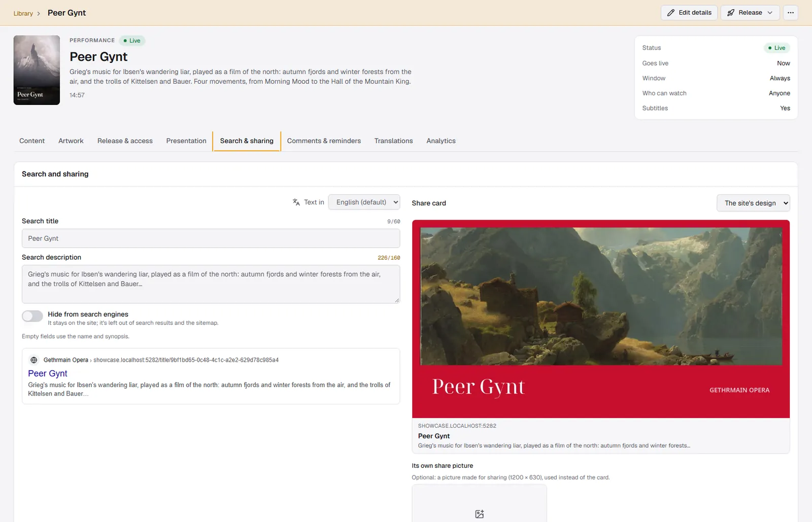This screenshot has width=812, height=522.
Task: Click the Live badge next to PERFORMANCE
Action: coord(132,41)
